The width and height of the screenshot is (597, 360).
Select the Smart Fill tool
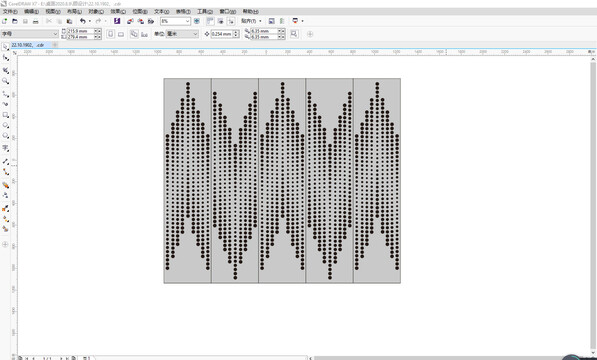coord(5,229)
